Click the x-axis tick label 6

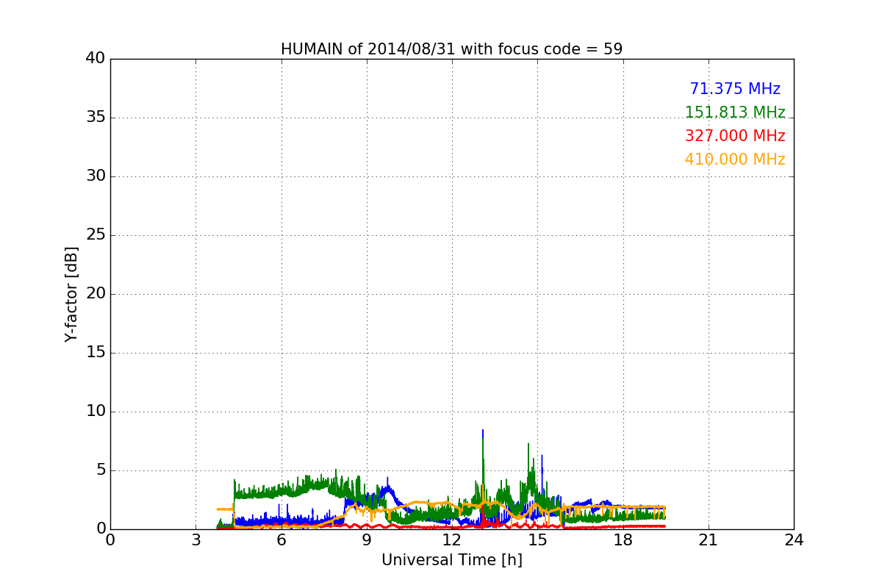point(281,540)
